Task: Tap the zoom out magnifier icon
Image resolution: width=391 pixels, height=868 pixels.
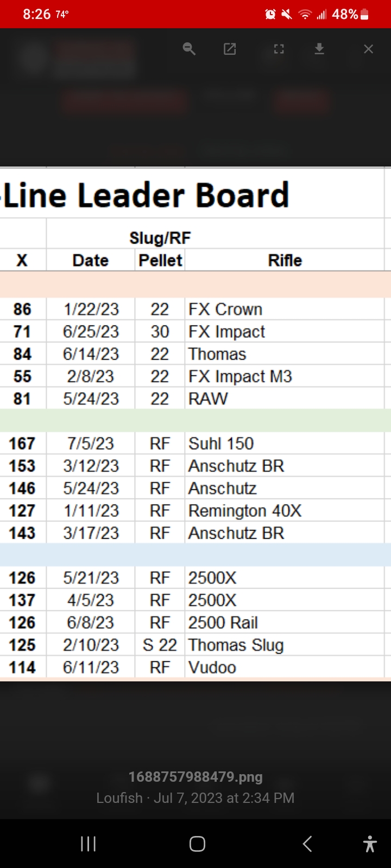Action: [x=189, y=49]
